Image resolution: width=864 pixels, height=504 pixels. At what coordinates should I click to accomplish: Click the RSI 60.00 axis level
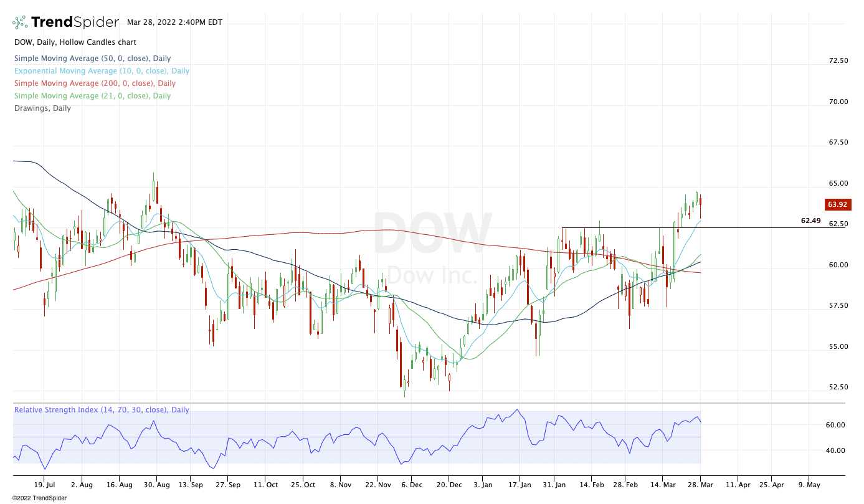point(835,425)
